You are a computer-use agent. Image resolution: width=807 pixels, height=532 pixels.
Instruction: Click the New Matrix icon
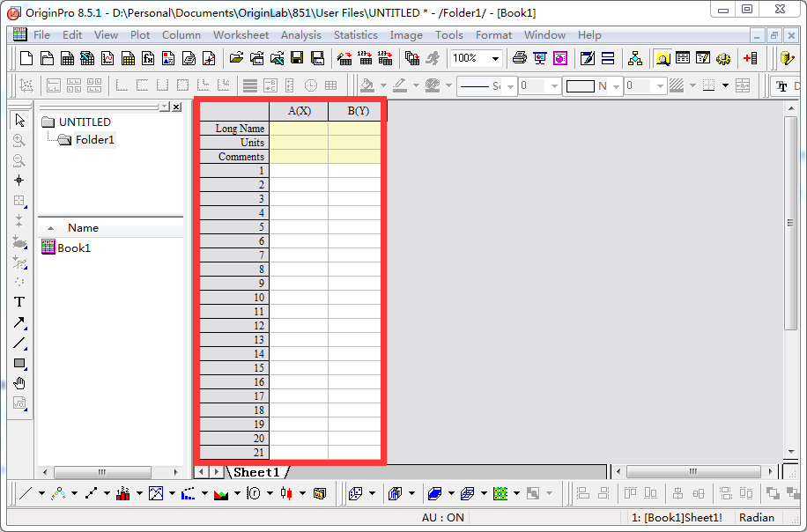pos(128,58)
